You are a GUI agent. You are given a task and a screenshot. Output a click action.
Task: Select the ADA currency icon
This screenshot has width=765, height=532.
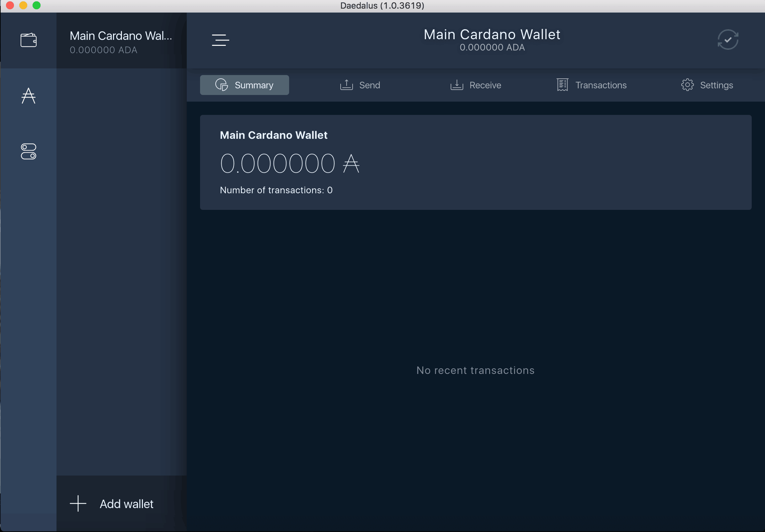click(29, 95)
